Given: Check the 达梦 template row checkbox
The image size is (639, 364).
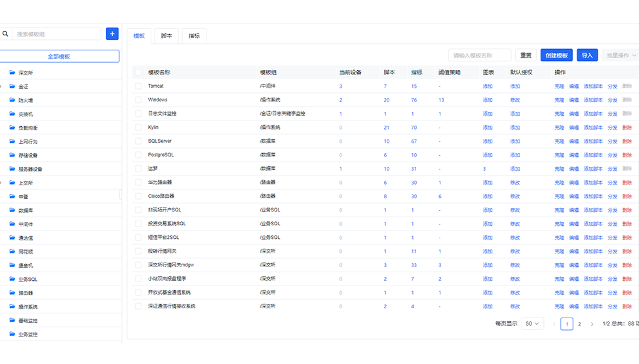Looking at the screenshot, I should [138, 168].
